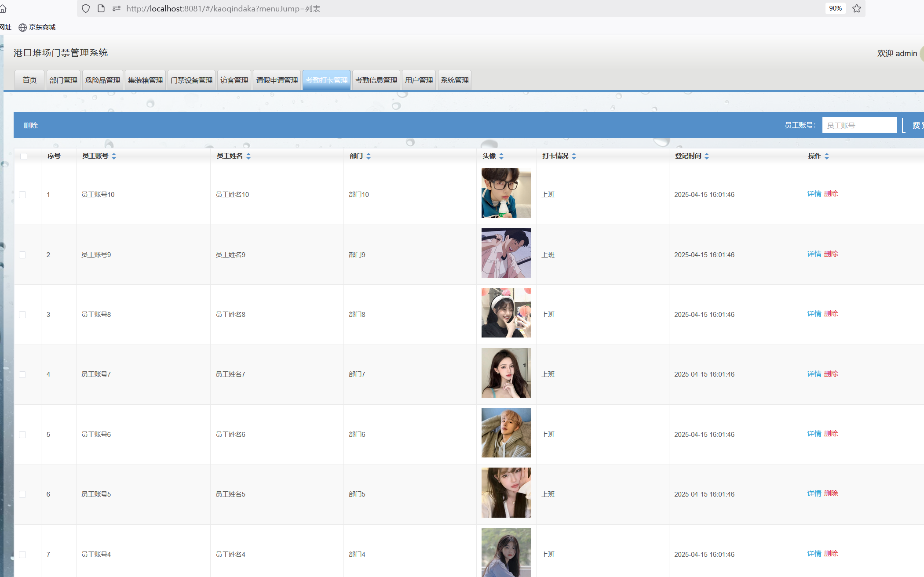The image size is (924, 577).
Task: Toggle the select-all header checkbox
Action: 24,156
